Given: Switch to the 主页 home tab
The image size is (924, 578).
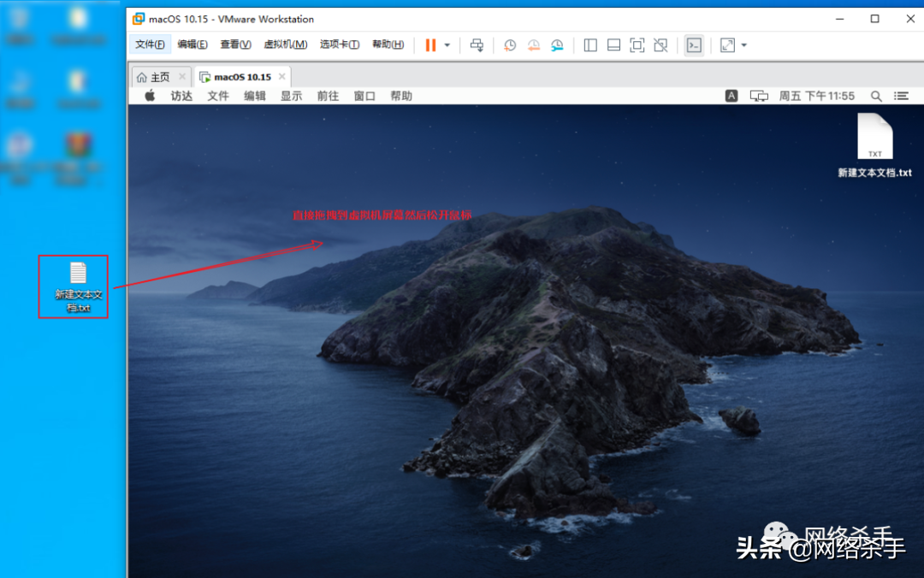Looking at the screenshot, I should [154, 77].
